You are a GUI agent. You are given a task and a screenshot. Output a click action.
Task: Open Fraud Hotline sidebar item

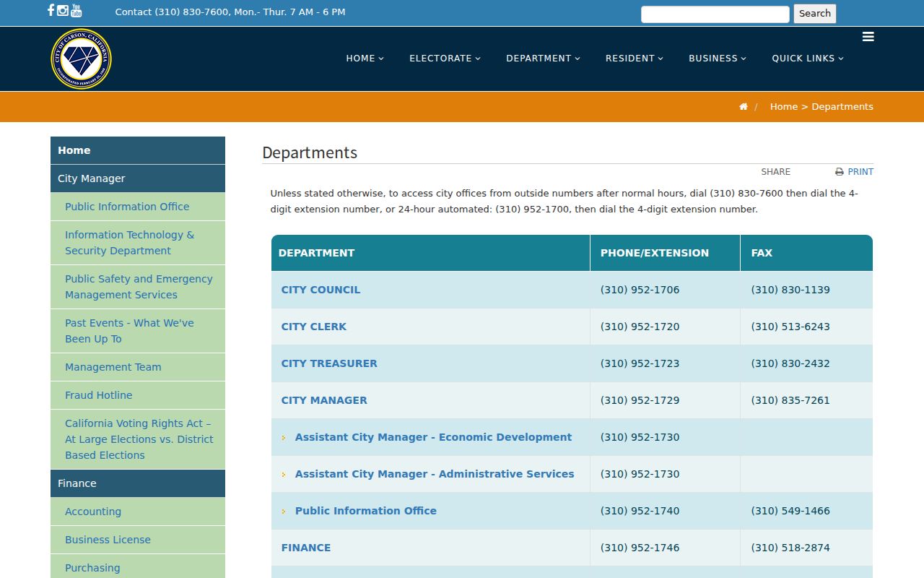[x=138, y=395]
